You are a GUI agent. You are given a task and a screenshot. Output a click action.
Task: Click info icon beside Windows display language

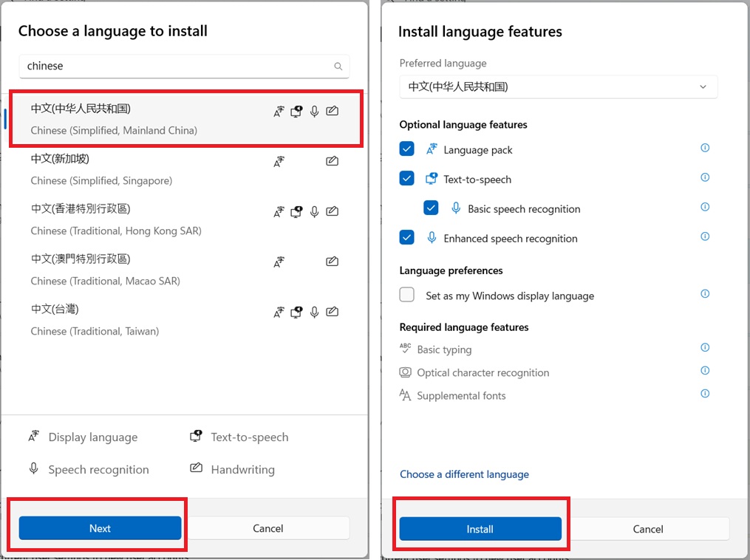coord(705,294)
